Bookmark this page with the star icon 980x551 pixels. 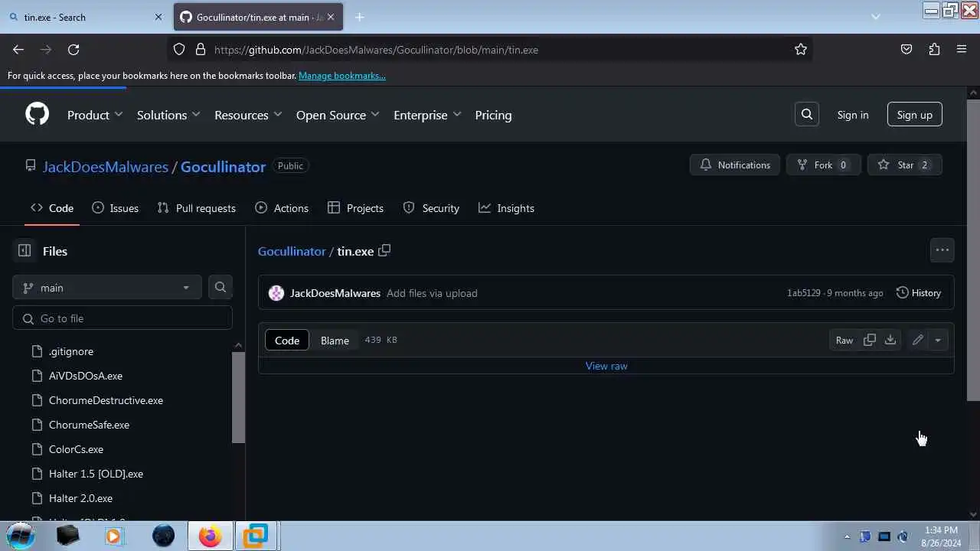(x=801, y=50)
